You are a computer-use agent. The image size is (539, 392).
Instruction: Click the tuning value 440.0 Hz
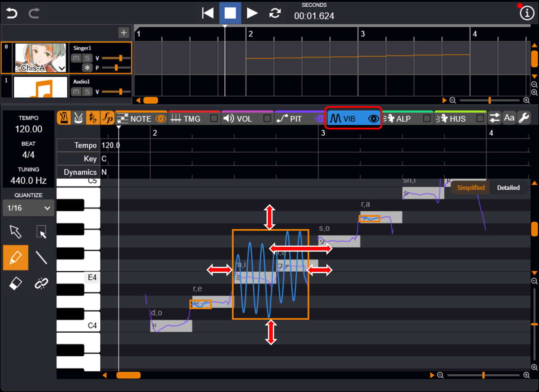tap(29, 181)
